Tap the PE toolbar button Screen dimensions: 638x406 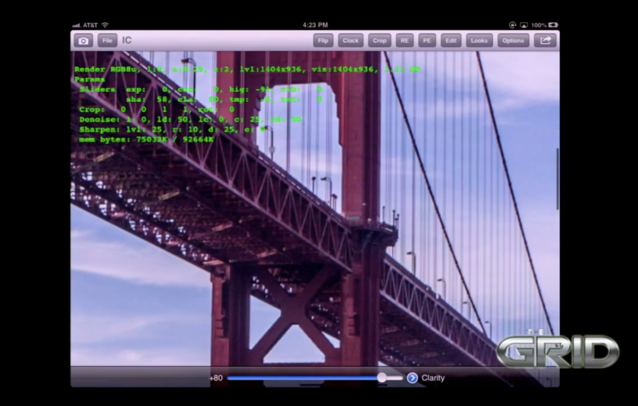point(427,40)
